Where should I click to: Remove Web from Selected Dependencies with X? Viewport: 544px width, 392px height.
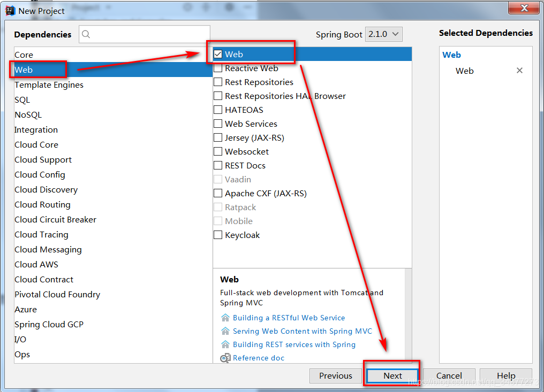(x=519, y=71)
